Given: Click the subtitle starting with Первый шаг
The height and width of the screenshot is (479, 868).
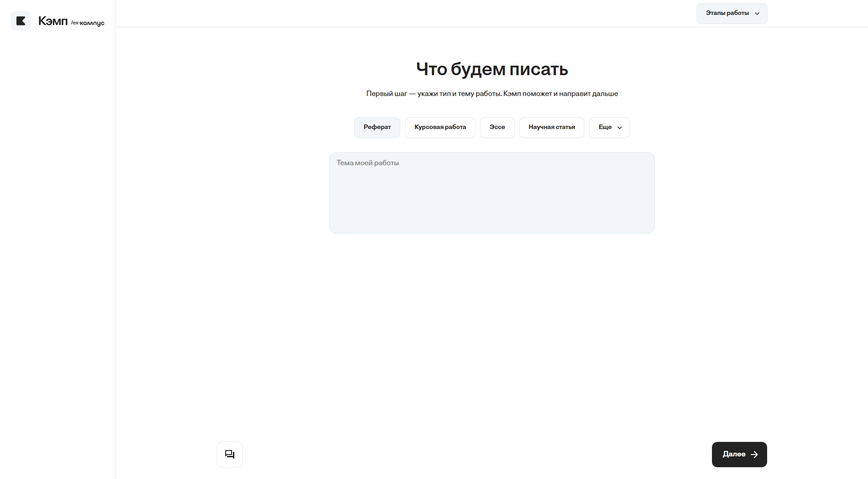Looking at the screenshot, I should [492, 94].
